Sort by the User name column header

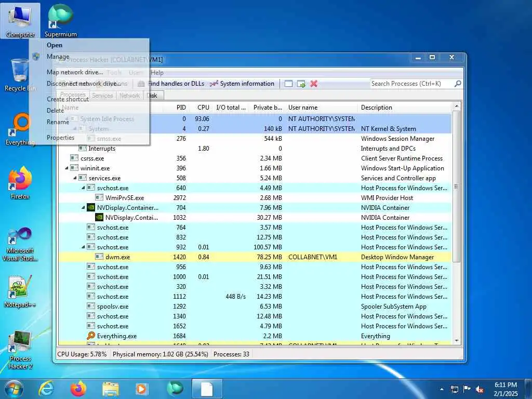(x=321, y=108)
